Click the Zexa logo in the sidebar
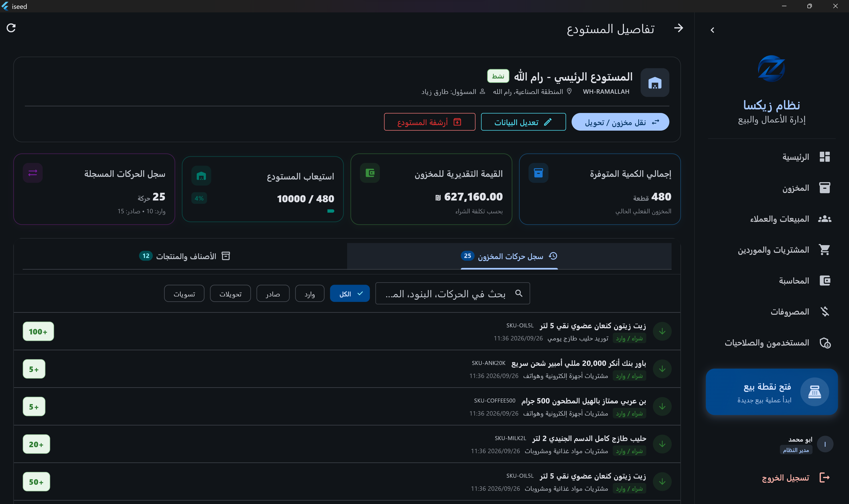Screen dimensions: 849x504 pyautogui.click(x=771, y=68)
